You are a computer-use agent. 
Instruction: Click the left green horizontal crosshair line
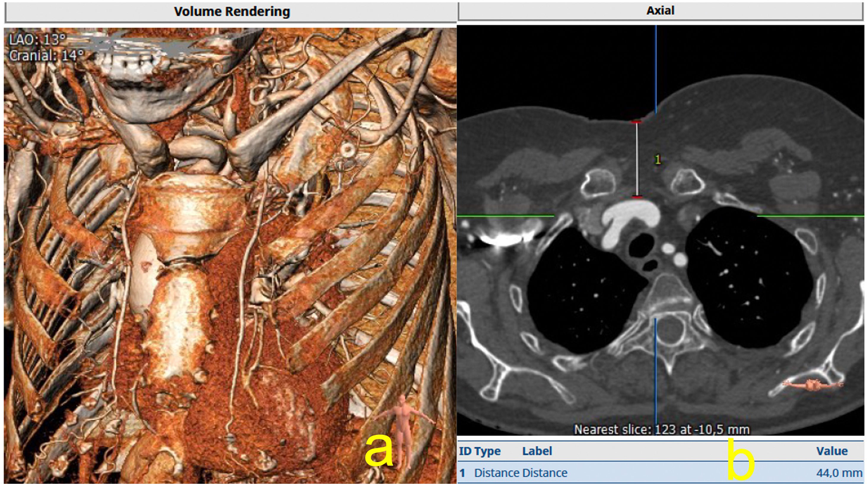click(505, 216)
